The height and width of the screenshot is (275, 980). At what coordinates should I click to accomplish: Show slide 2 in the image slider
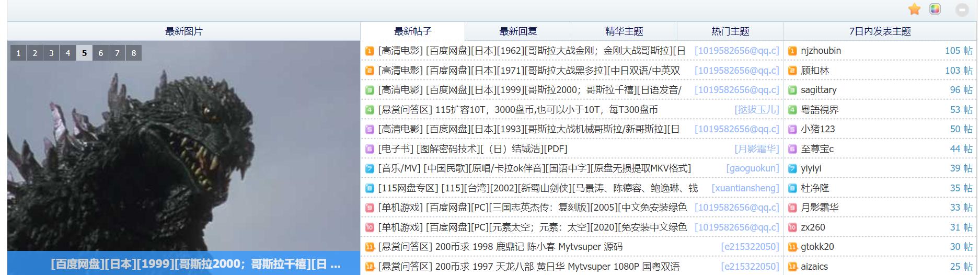tap(35, 53)
